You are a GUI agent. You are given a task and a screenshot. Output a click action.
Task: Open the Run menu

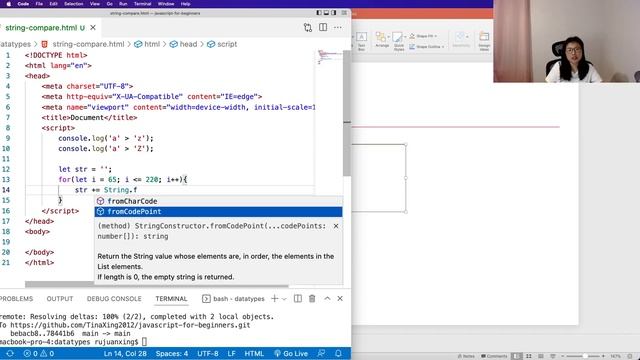[x=123, y=4]
